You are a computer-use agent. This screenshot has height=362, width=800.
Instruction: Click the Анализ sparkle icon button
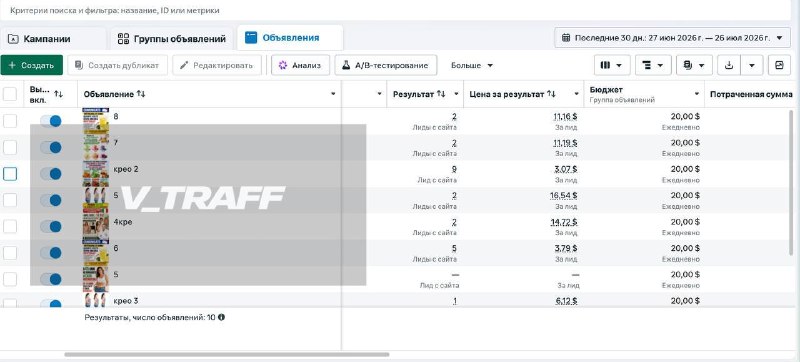point(301,65)
